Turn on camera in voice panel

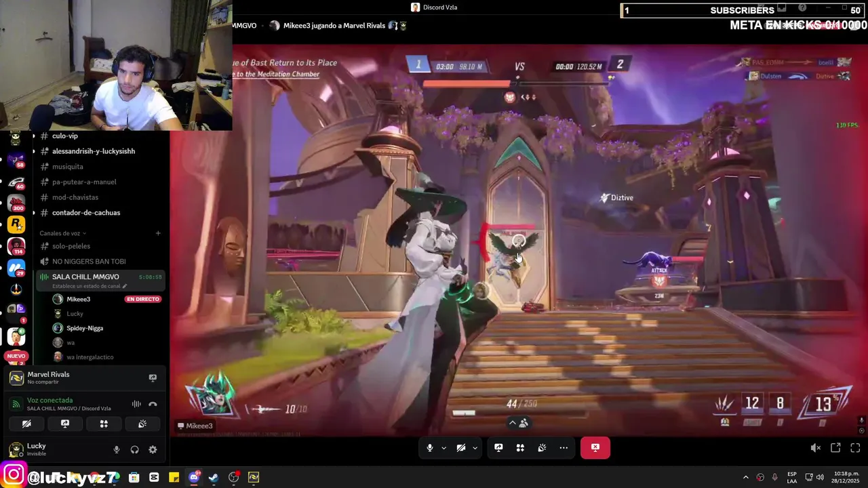26,424
